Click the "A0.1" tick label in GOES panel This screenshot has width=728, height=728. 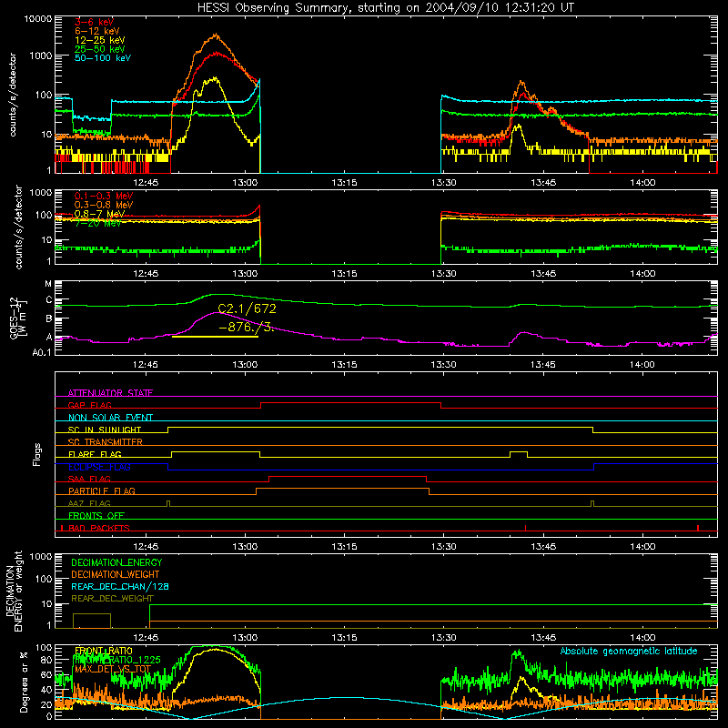42,352
